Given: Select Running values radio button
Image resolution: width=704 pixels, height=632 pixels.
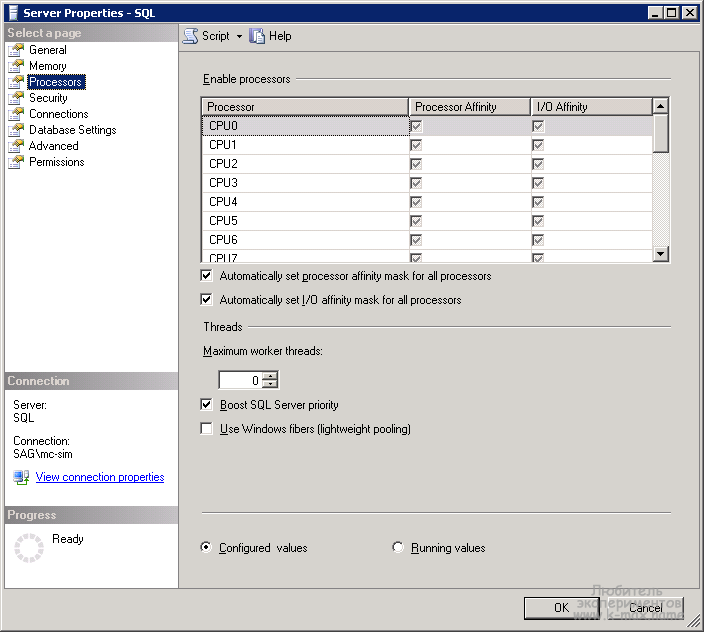Looking at the screenshot, I should click(398, 547).
